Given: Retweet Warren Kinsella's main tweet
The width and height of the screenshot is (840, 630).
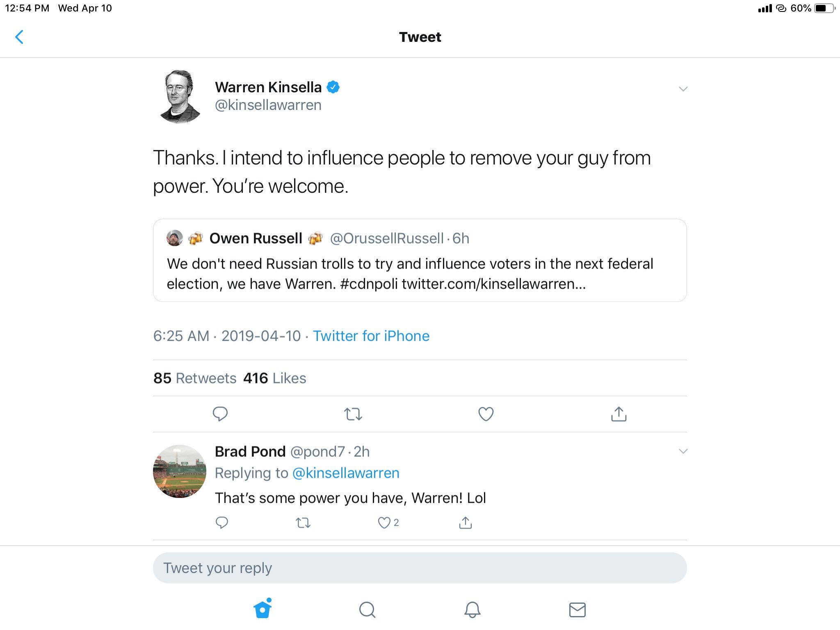Looking at the screenshot, I should [353, 414].
